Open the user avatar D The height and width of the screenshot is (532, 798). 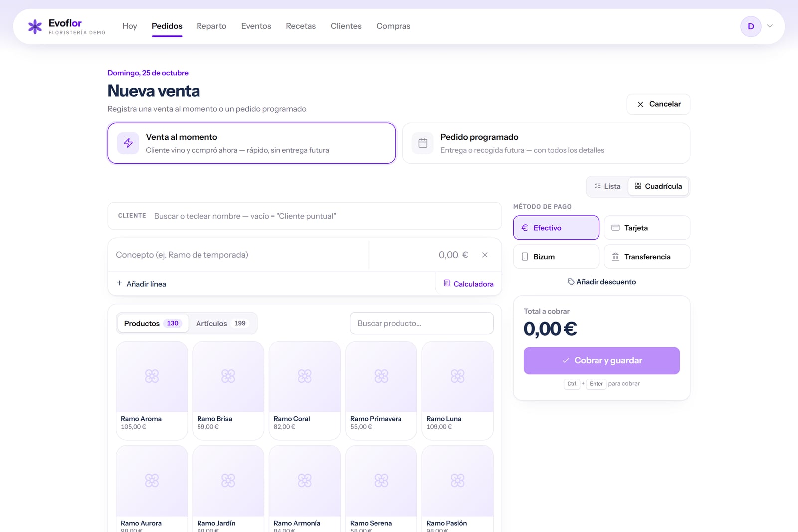click(x=751, y=26)
